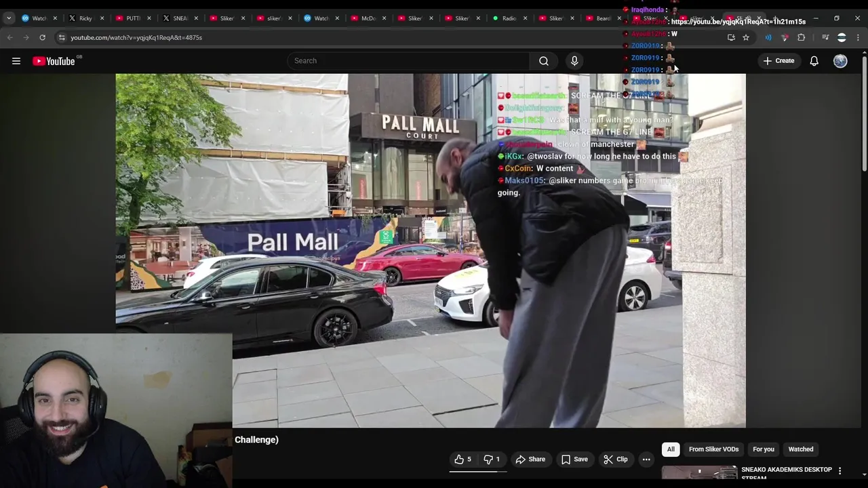This screenshot has height=488, width=868.
Task: Click the Create button
Action: [778, 61]
